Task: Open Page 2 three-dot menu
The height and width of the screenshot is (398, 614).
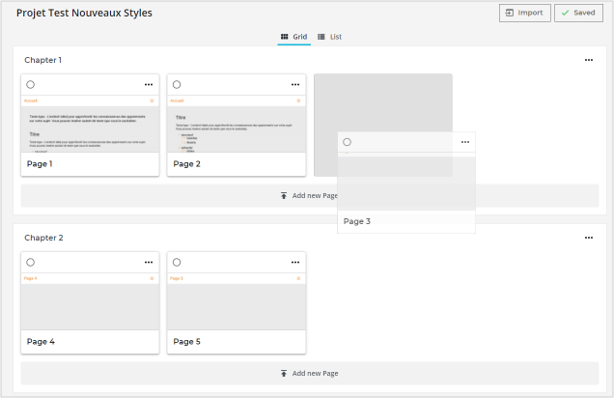Action: (295, 85)
